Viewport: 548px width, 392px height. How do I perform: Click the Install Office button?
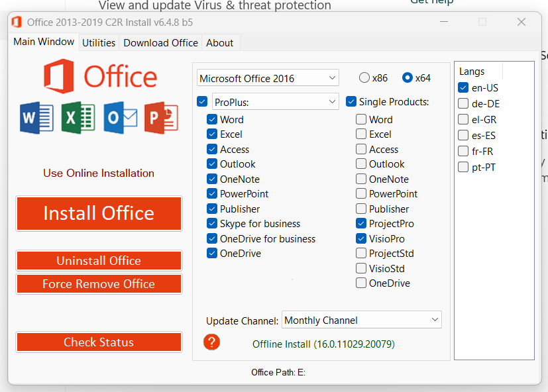point(99,213)
